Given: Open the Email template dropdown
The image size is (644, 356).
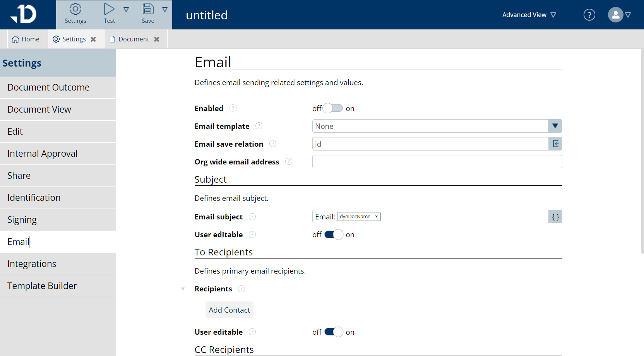Looking at the screenshot, I should 555,126.
